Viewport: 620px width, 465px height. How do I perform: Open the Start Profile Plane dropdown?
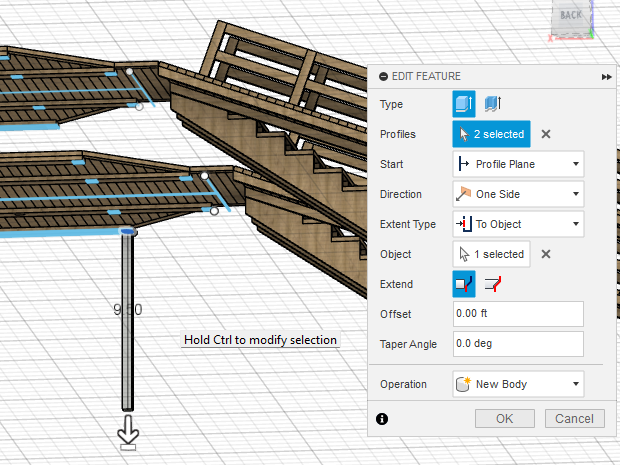click(518, 164)
